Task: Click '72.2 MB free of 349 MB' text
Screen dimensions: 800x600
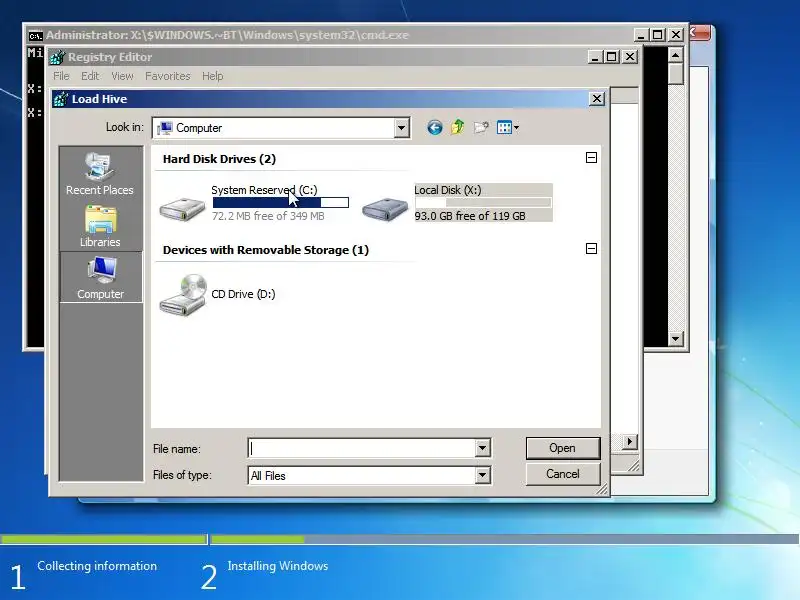Action: coord(268,216)
